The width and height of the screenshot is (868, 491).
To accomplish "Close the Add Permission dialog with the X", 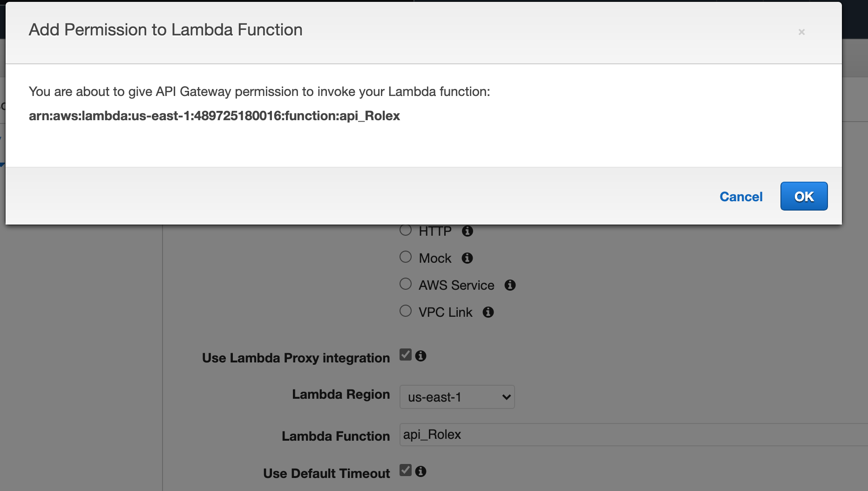I will [x=801, y=32].
